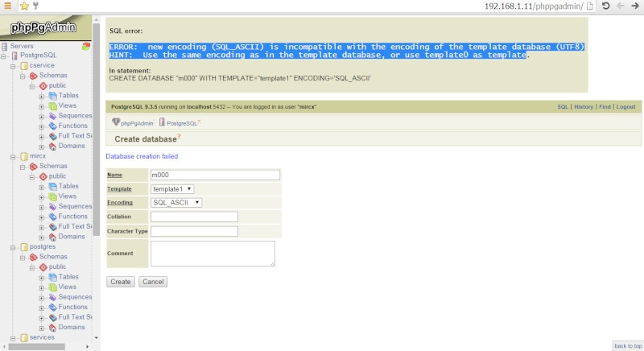
Task: Click the page icon in address bar
Action: coord(590,6)
